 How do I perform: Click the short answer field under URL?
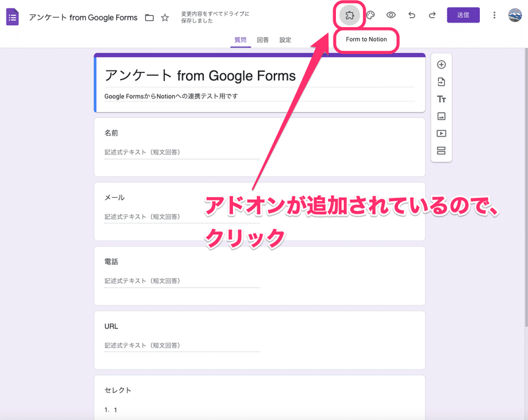coord(182,345)
